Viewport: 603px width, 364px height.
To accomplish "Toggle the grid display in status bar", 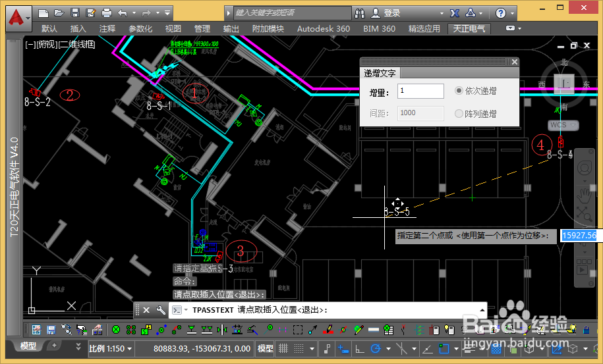I will [x=283, y=349].
